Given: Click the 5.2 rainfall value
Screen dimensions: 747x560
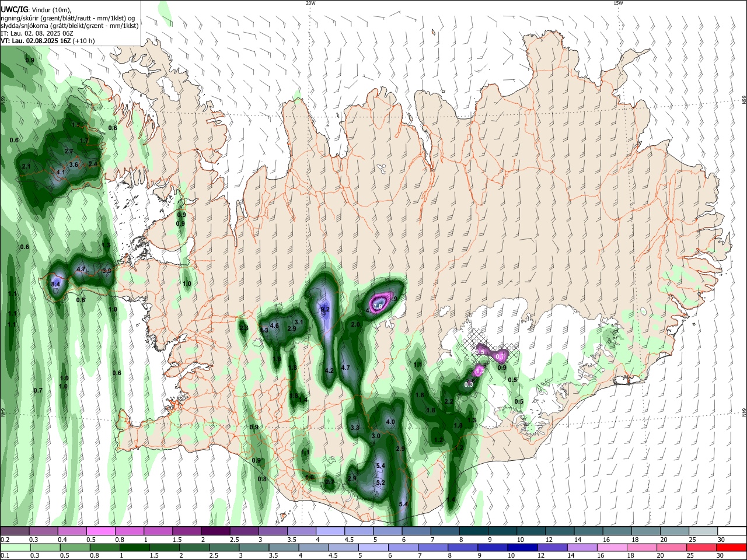Looking at the screenshot, I should 381,483.
